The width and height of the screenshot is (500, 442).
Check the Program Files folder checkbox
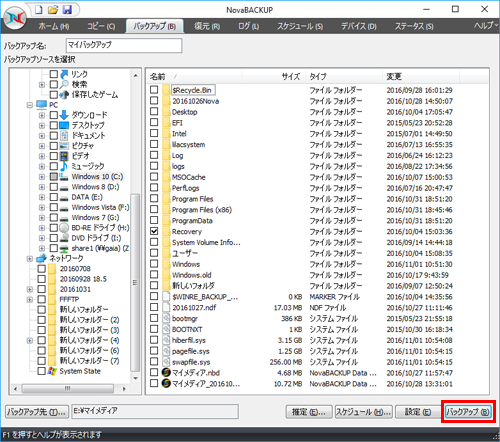point(154,199)
